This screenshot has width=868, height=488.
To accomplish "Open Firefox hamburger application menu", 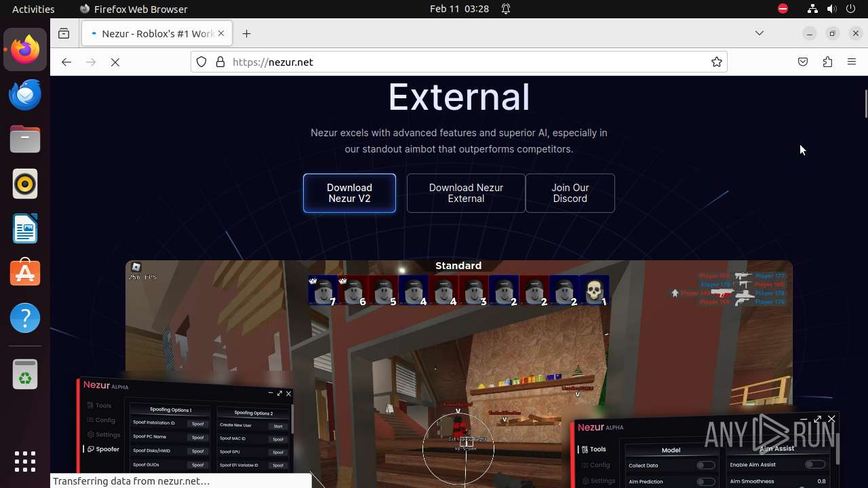I will (x=852, y=62).
